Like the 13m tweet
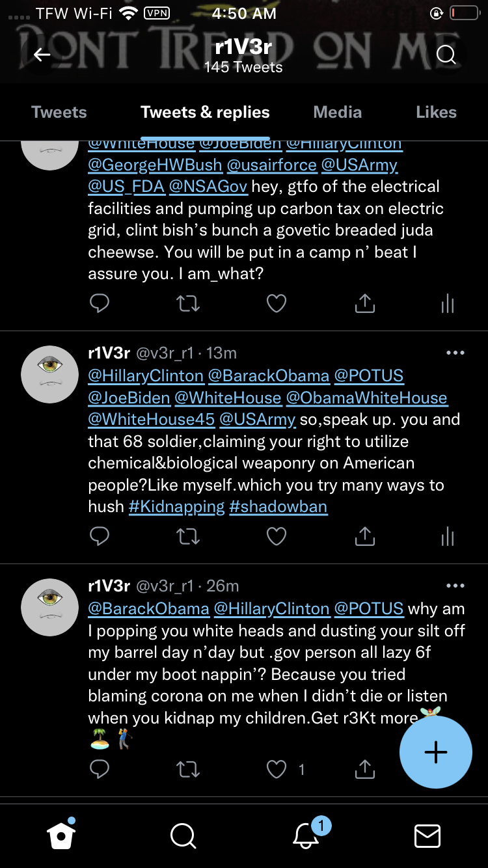The width and height of the screenshot is (488, 868). coord(277,536)
